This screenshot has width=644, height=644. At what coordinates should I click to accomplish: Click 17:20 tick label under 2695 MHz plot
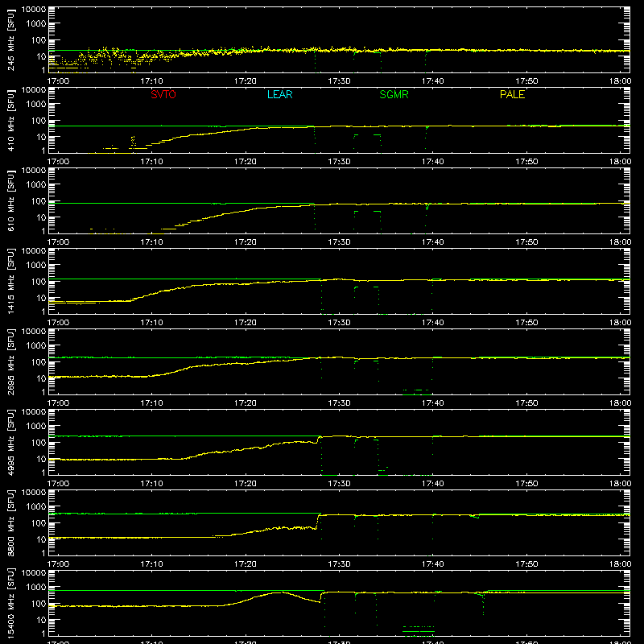click(x=246, y=403)
